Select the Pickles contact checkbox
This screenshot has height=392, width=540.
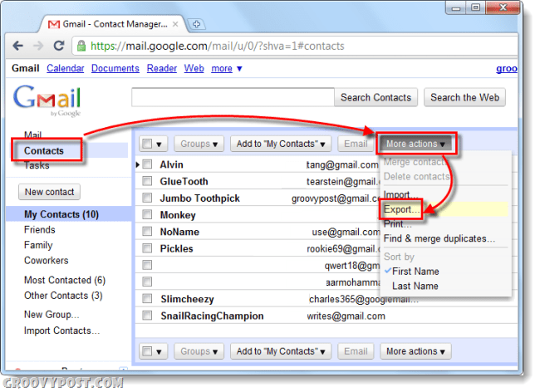[147, 248]
